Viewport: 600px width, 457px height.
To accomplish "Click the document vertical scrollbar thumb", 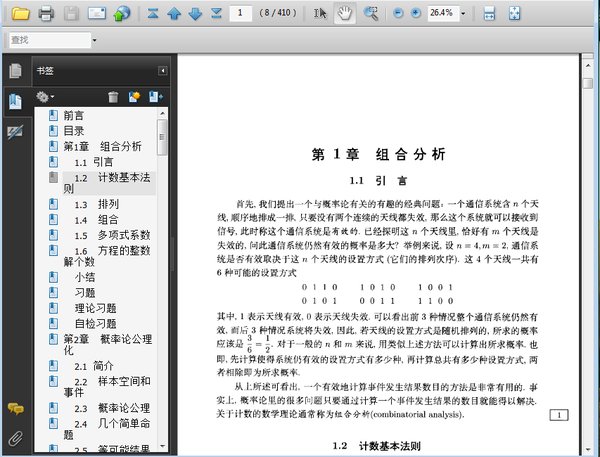I will pos(588,83).
